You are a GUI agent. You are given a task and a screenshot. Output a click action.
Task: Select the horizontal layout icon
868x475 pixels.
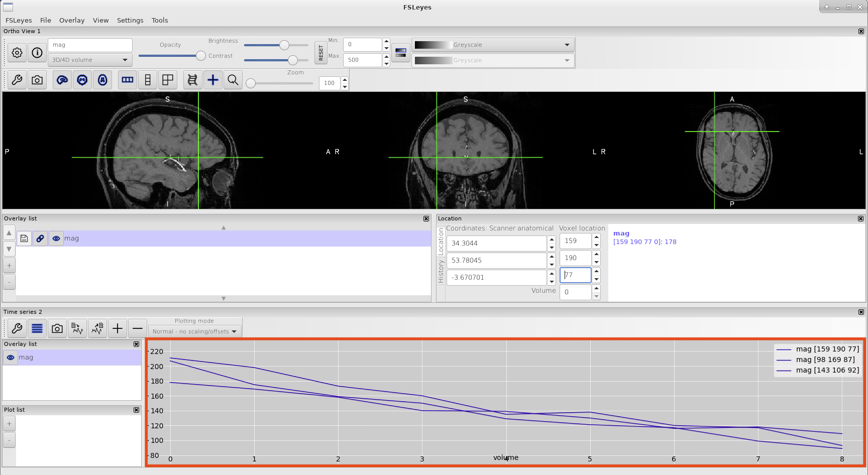[x=128, y=80]
